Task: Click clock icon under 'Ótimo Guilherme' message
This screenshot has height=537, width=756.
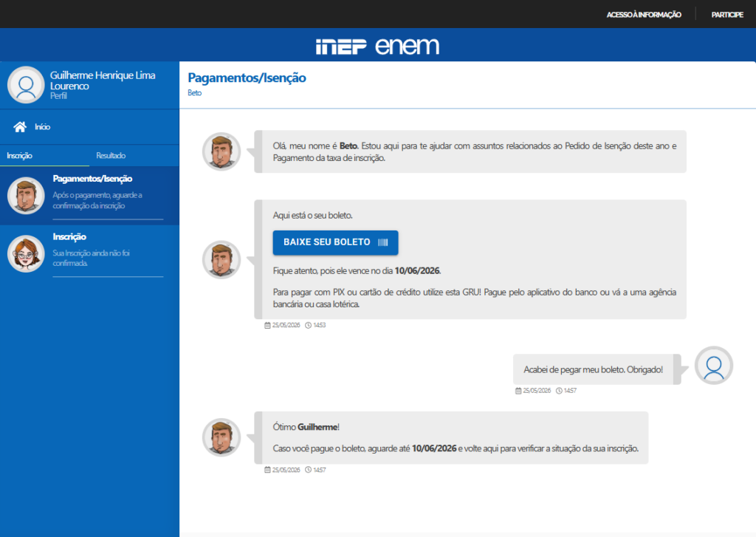Action: (x=308, y=470)
